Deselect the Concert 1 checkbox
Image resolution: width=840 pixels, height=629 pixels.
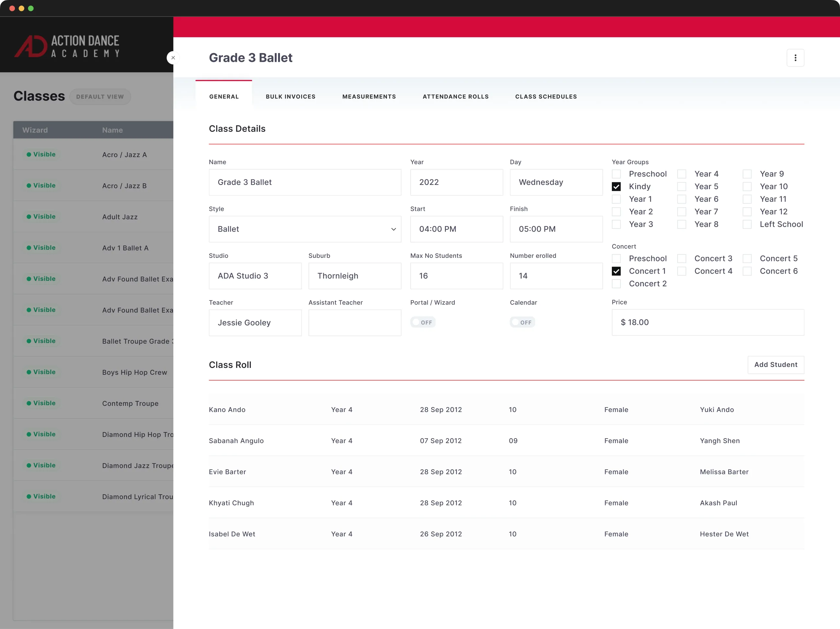tap(616, 271)
